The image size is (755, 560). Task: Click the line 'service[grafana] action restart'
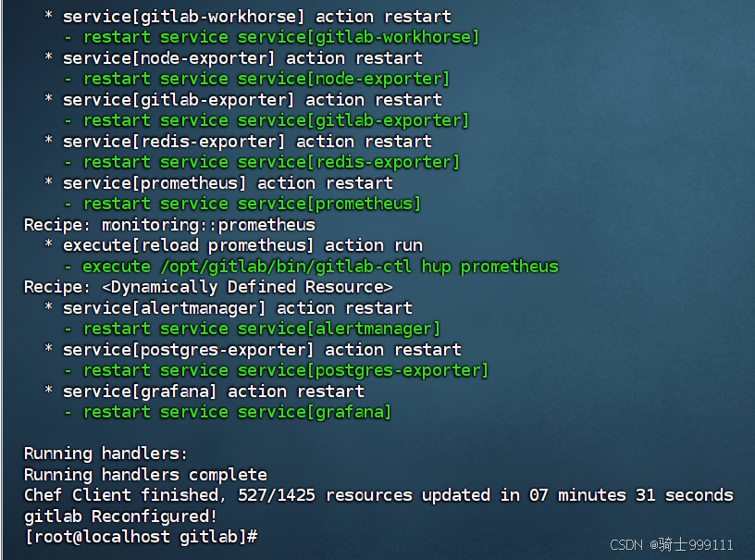click(x=214, y=392)
